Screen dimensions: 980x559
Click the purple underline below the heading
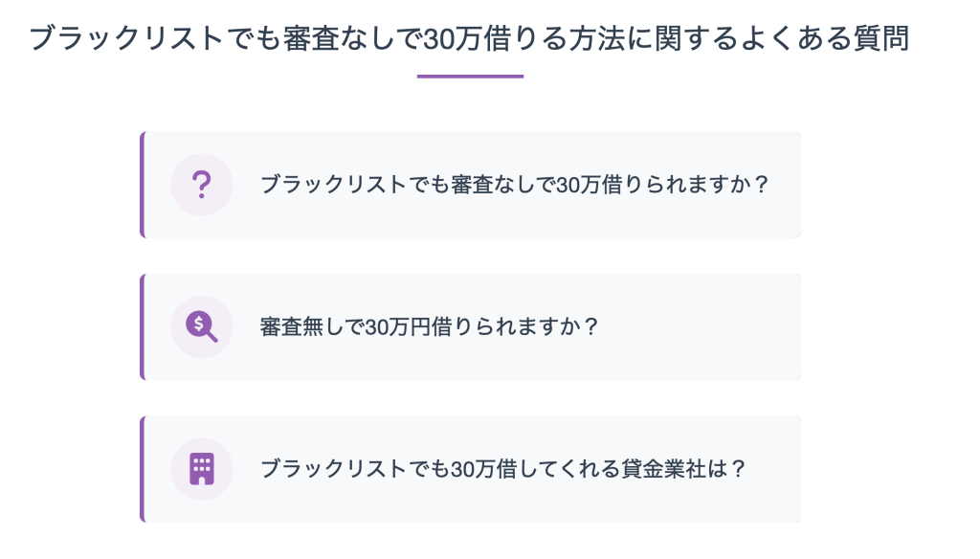pos(470,77)
